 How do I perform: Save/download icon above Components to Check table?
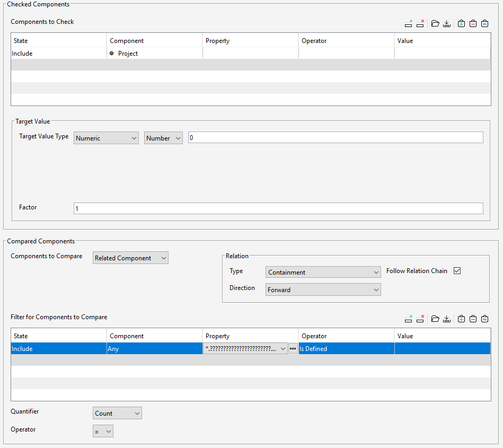click(x=446, y=23)
